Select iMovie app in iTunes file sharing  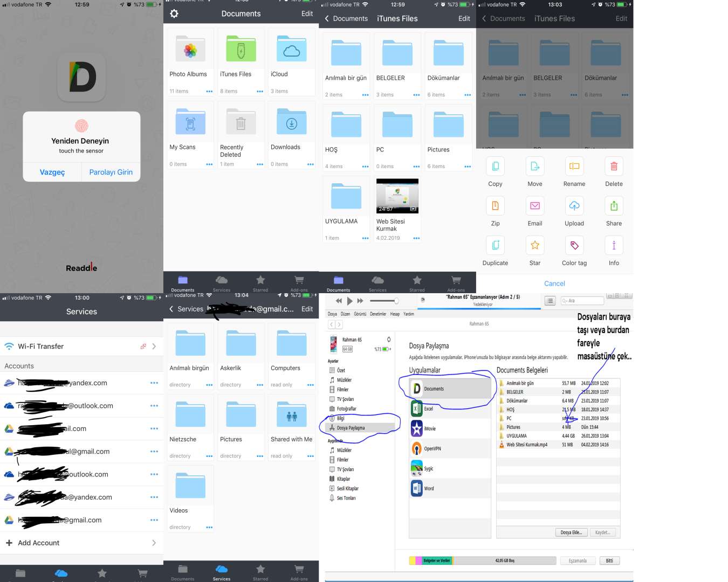point(451,428)
